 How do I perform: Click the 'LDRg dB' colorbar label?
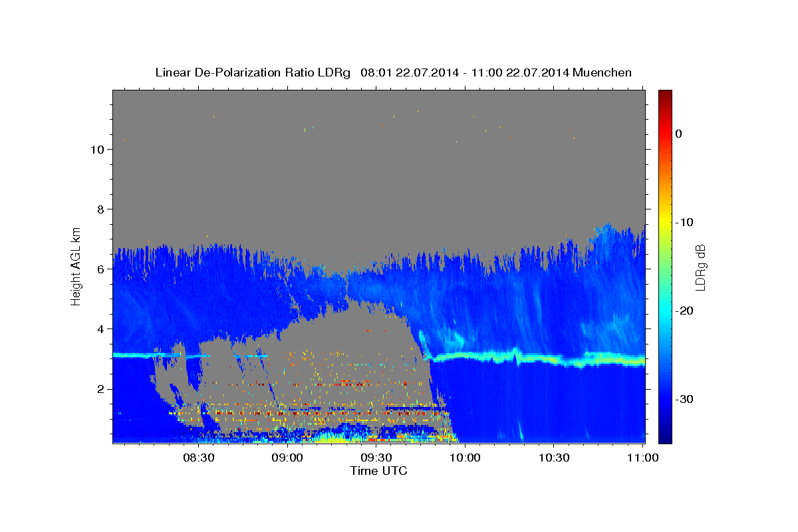click(x=700, y=267)
